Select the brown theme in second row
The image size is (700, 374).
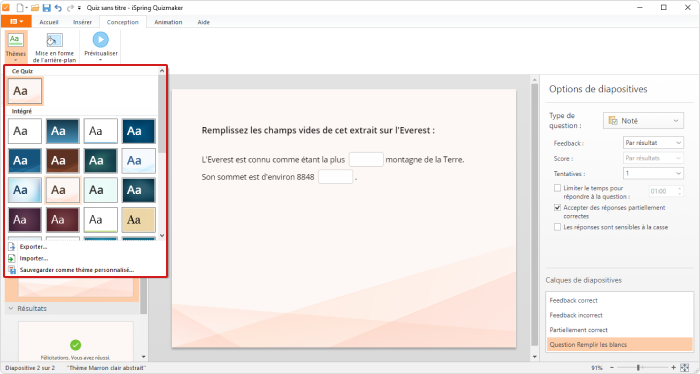[62, 160]
